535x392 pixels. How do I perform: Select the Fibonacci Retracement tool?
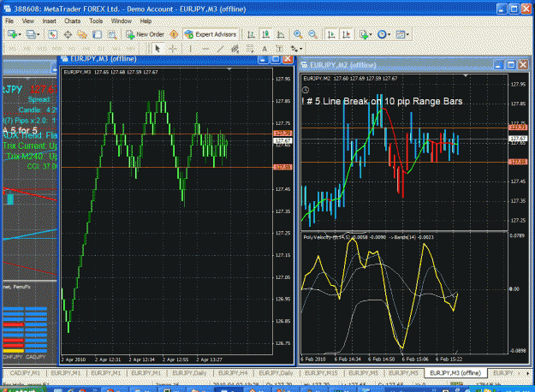tap(250, 49)
